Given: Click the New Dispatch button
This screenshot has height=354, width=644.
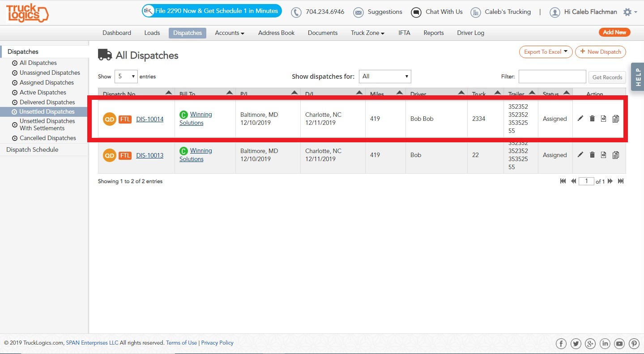Looking at the screenshot, I should coord(601,52).
